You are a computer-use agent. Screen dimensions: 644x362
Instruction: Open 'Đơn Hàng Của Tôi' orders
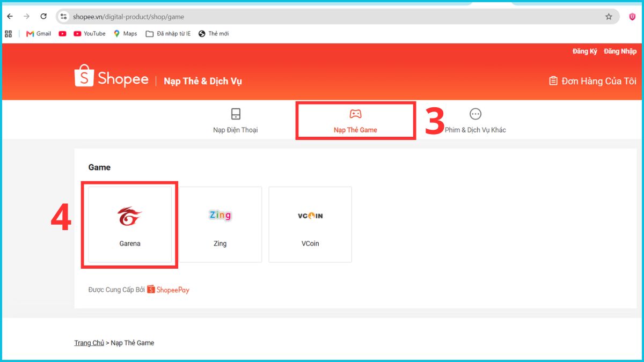592,81
